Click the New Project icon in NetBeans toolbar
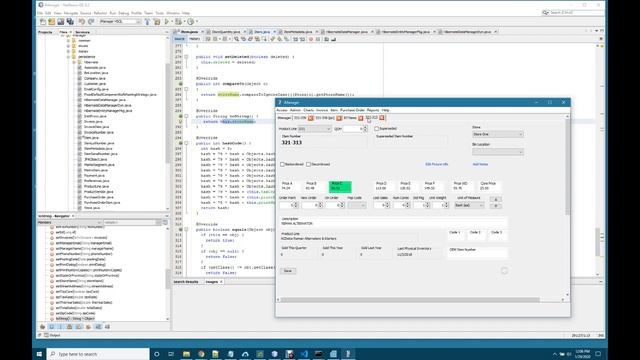Viewport: 640px width, 360px height. (51, 22)
